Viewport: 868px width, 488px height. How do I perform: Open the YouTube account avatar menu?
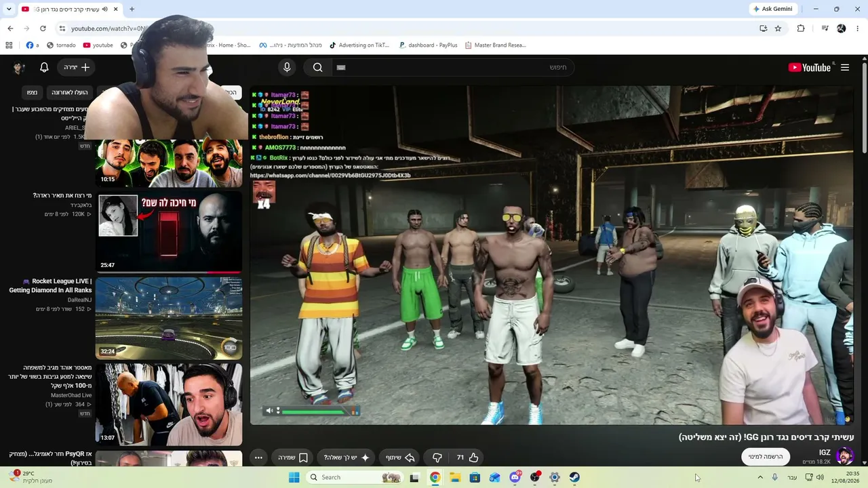[19, 67]
